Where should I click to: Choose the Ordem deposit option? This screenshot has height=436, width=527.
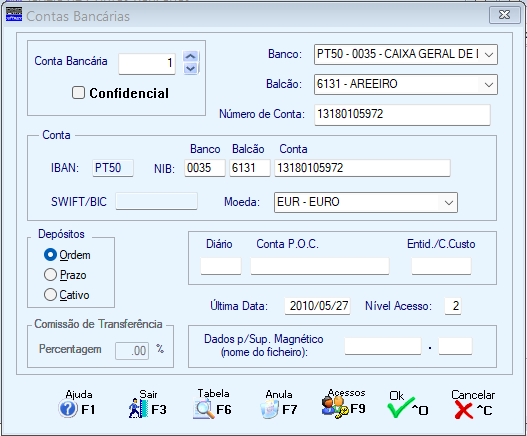coord(50,254)
